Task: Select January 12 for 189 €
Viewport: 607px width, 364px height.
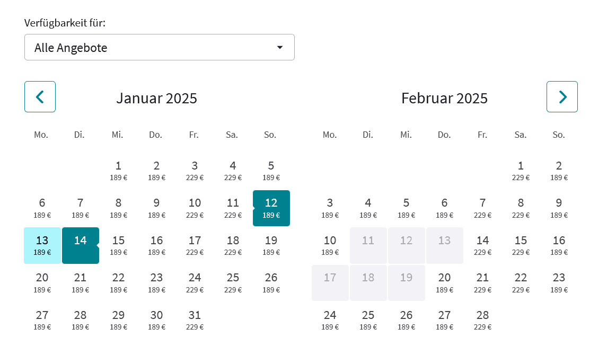Action: pos(271,208)
